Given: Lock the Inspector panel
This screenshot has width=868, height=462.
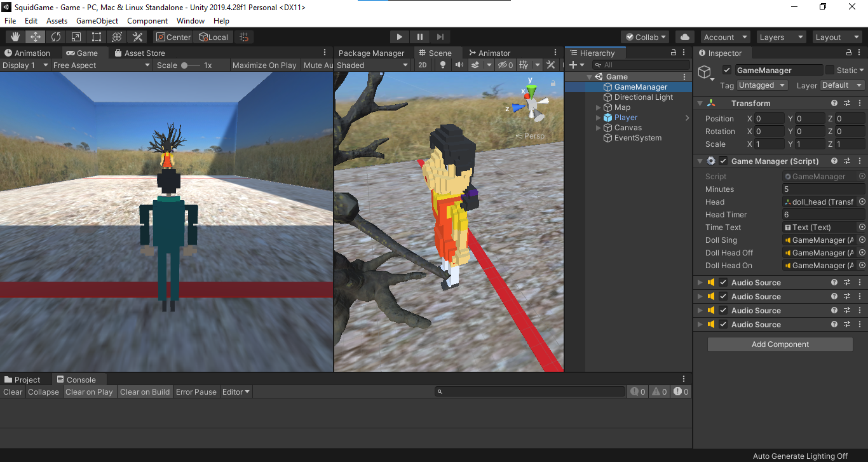Looking at the screenshot, I should 849,53.
